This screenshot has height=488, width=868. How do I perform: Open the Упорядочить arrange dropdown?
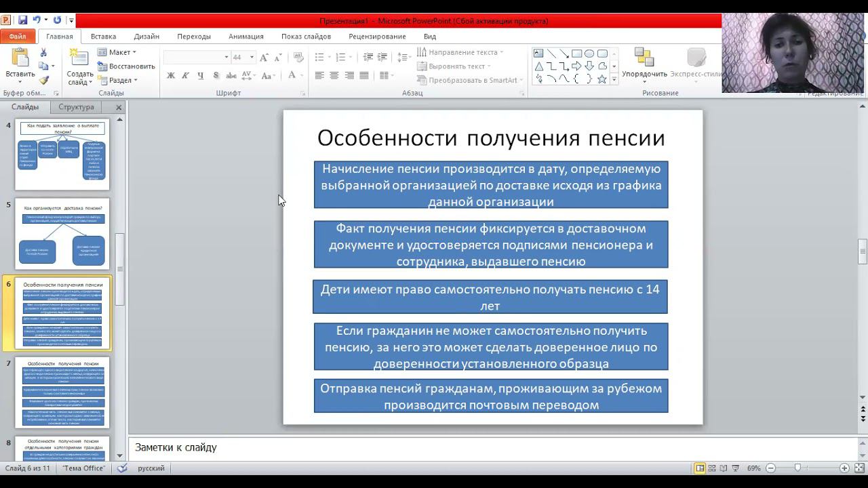coord(644,65)
